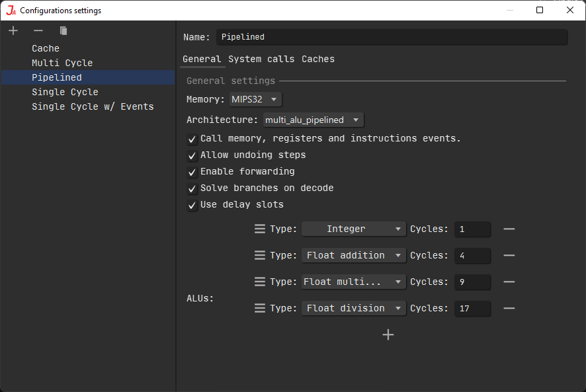Toggle Allow undoing steps
Screen dimensions: 586x392
pyautogui.click(x=192, y=155)
